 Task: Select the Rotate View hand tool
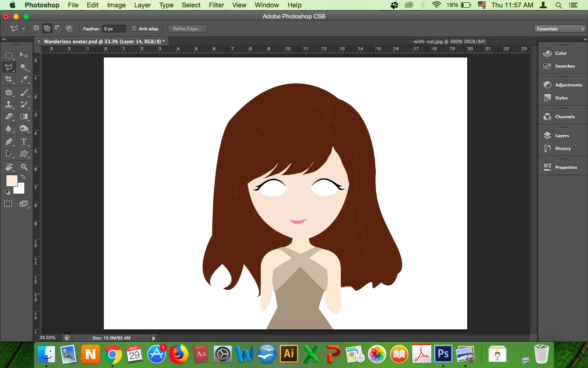(x=9, y=167)
